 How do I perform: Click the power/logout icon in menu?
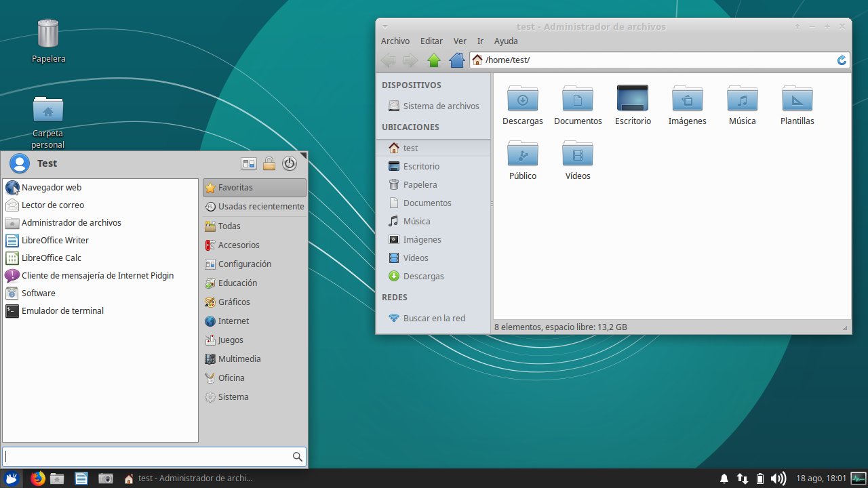(x=290, y=163)
